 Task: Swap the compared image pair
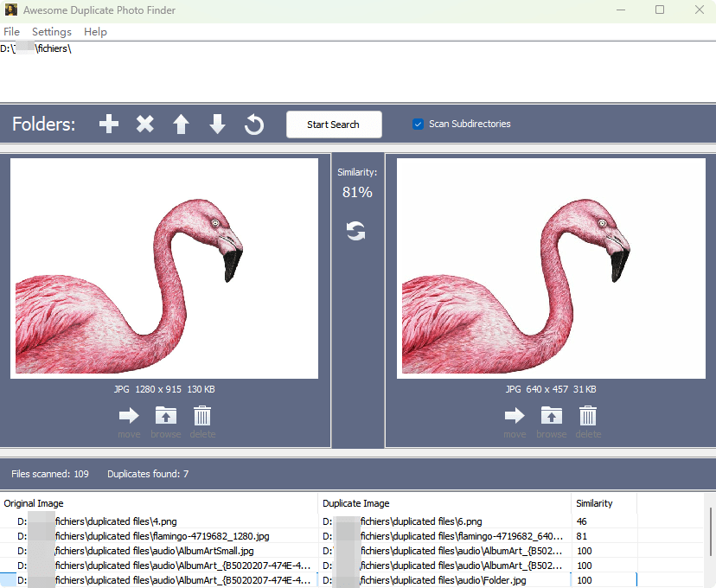click(356, 231)
